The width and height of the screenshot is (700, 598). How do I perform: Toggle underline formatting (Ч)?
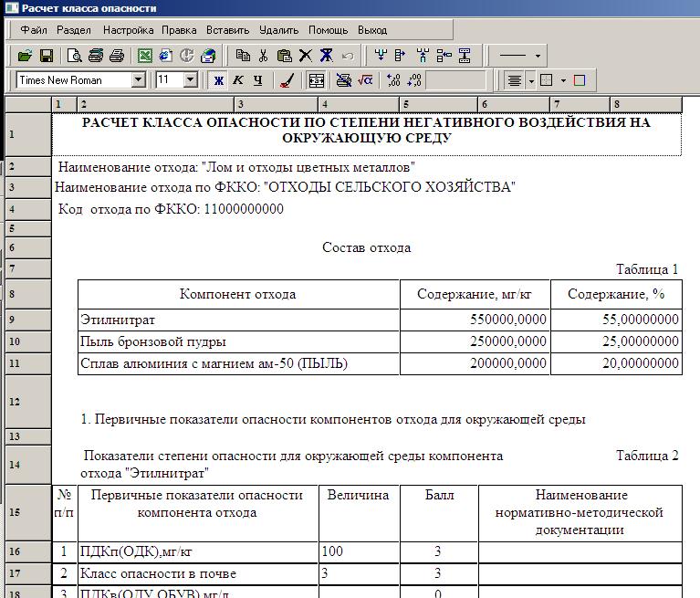point(258,80)
